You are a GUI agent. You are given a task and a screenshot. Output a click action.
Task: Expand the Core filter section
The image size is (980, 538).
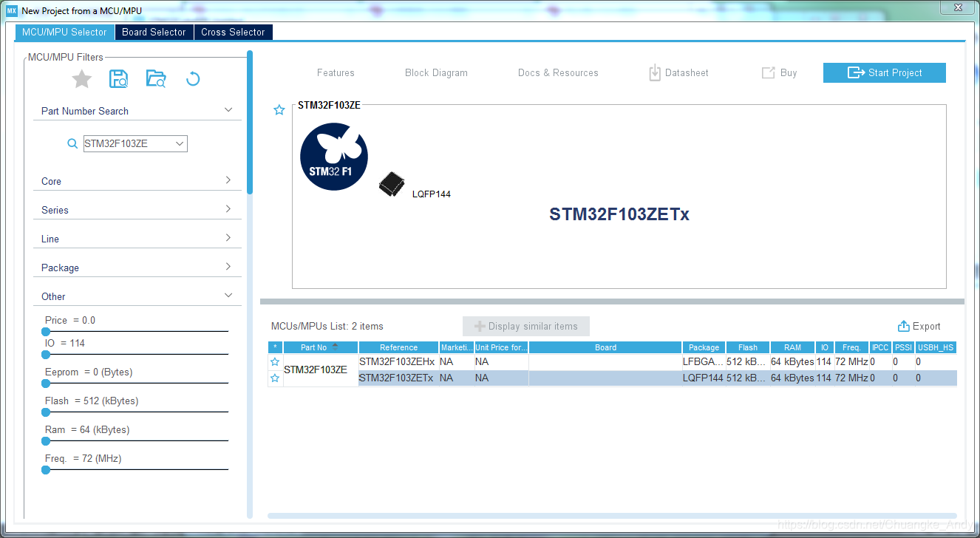pyautogui.click(x=228, y=180)
